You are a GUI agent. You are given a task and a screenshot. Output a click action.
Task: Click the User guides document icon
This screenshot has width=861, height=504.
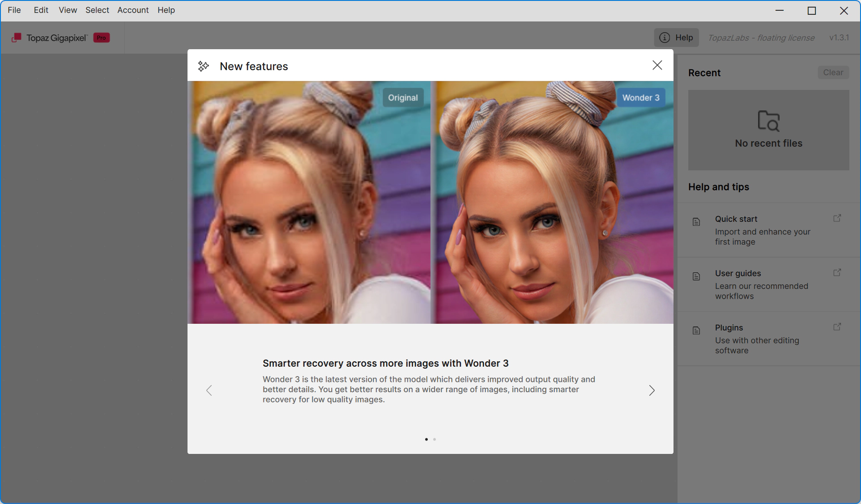click(x=696, y=276)
